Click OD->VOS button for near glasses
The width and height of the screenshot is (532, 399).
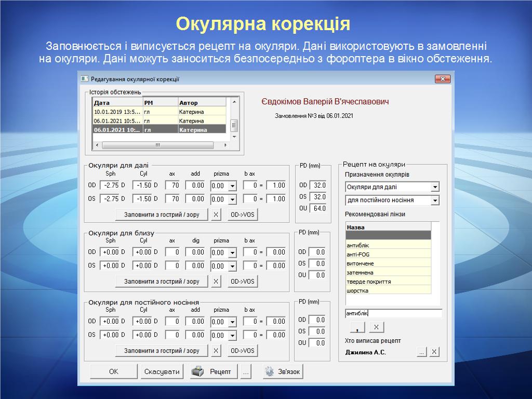tap(243, 282)
